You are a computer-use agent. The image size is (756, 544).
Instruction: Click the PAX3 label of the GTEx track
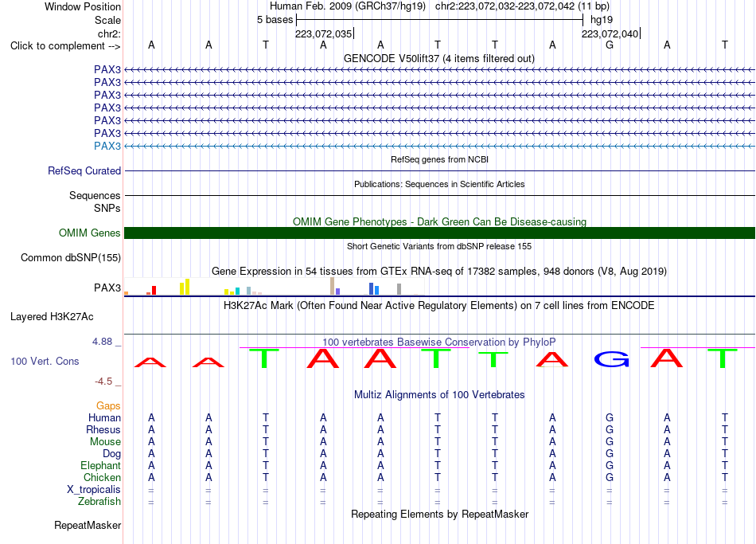tap(107, 288)
